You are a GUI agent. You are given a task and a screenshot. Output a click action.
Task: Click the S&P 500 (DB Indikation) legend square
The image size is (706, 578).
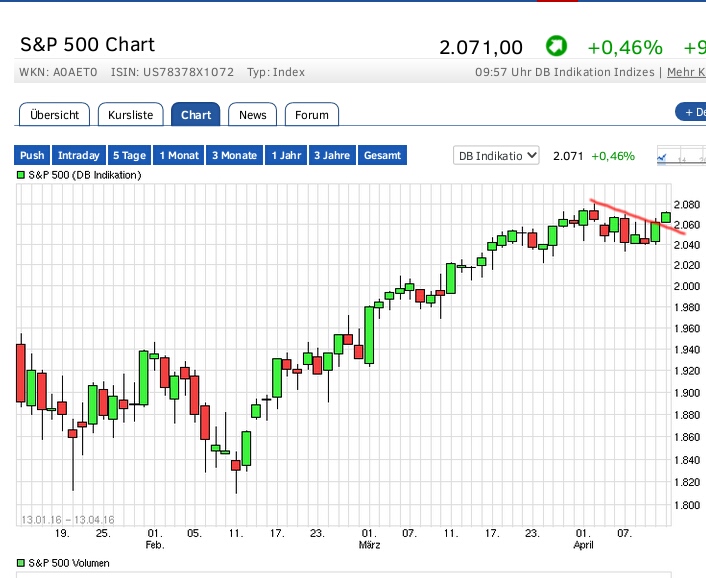point(21,175)
